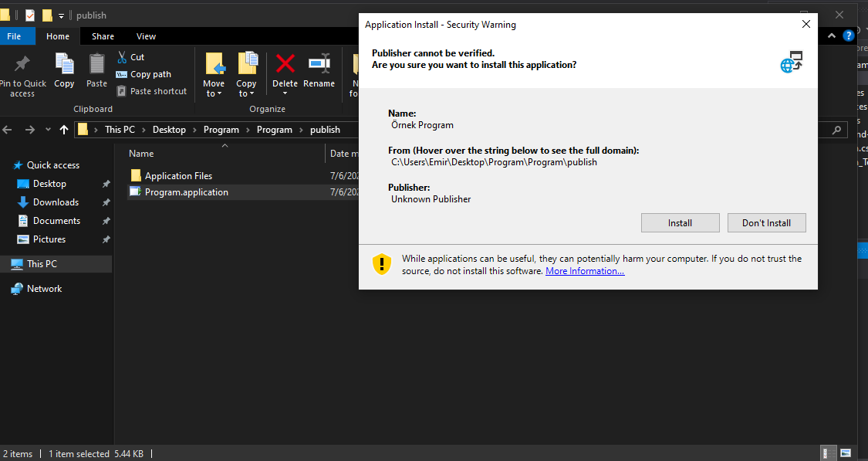The height and width of the screenshot is (461, 868).
Task: Click the Rename icon in Organize group
Action: (x=319, y=64)
